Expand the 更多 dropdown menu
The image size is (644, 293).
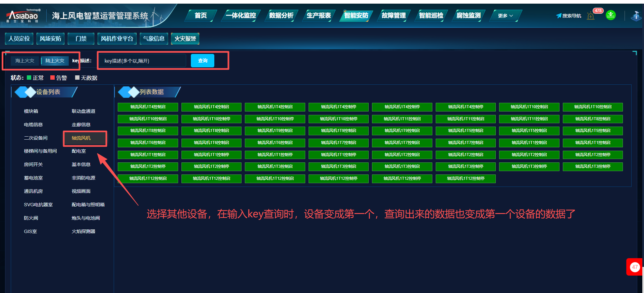[505, 16]
